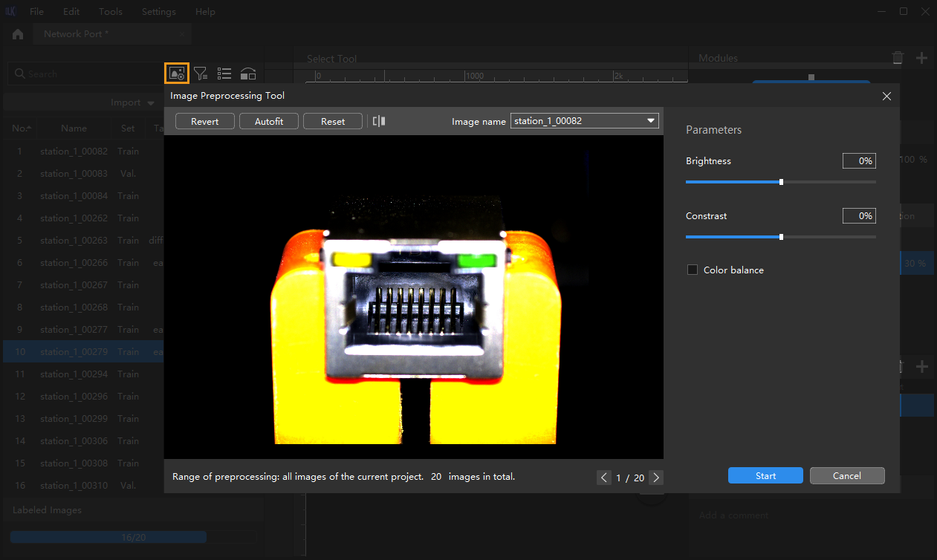Click the Contrast slider handle

[781, 237]
